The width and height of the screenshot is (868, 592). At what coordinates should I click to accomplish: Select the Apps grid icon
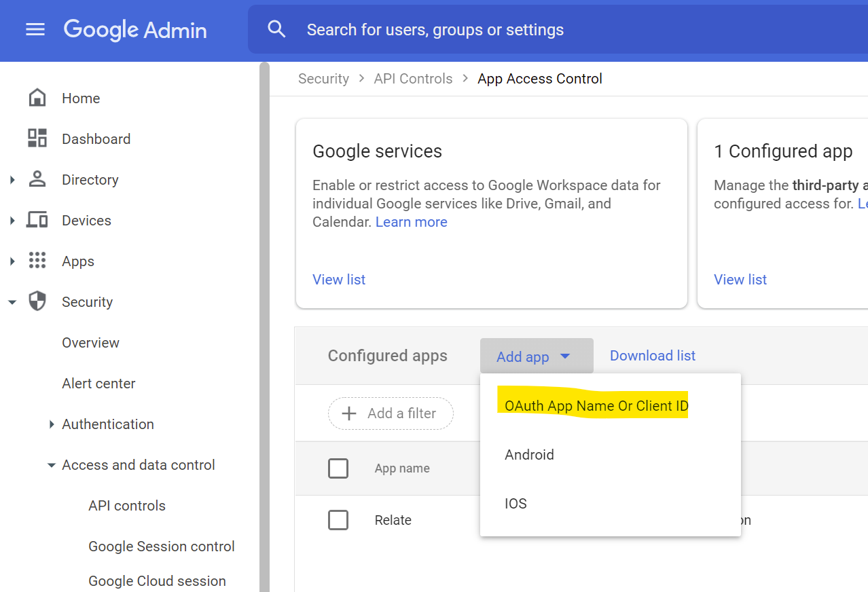pos(37,261)
